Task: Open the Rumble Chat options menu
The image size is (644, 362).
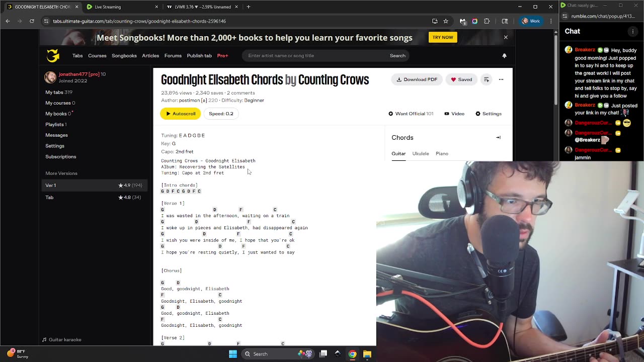Action: tap(633, 31)
